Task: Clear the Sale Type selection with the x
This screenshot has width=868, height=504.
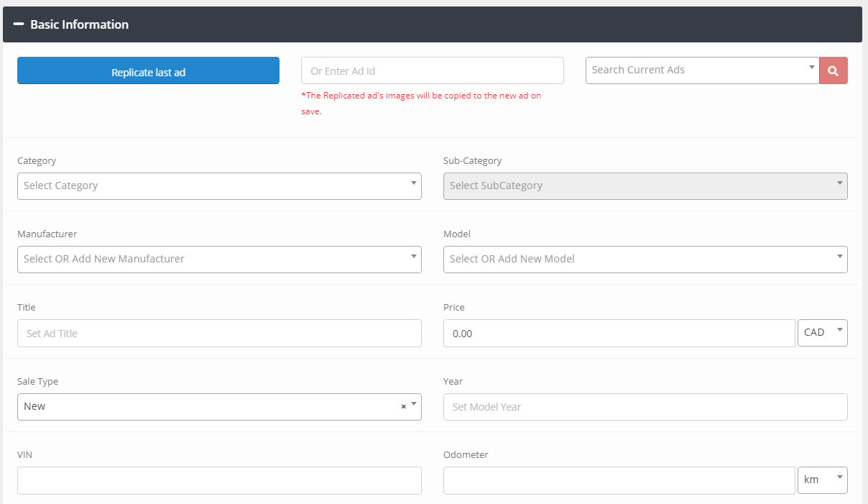Action: click(403, 407)
